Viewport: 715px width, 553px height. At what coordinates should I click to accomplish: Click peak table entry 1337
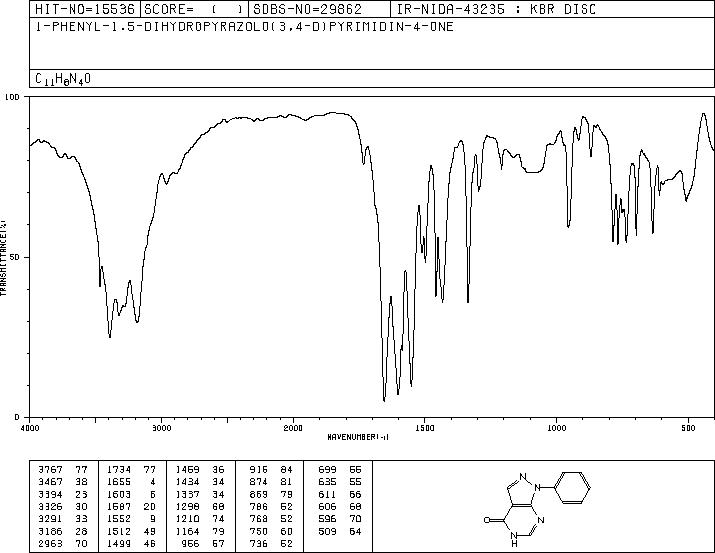click(x=187, y=494)
